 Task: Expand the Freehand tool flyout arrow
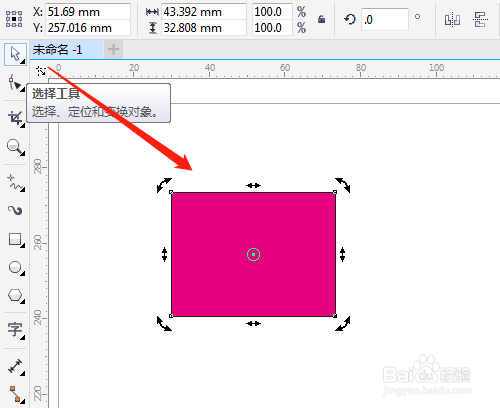(x=23, y=190)
